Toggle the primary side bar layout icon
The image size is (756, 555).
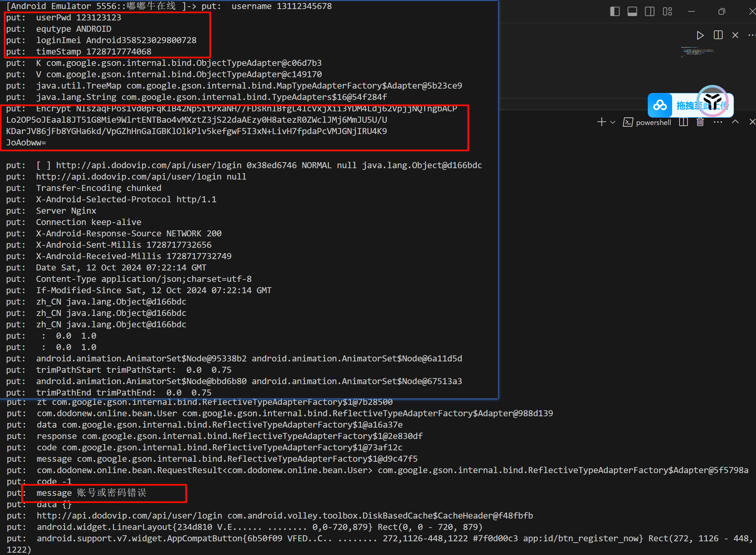[x=615, y=11]
